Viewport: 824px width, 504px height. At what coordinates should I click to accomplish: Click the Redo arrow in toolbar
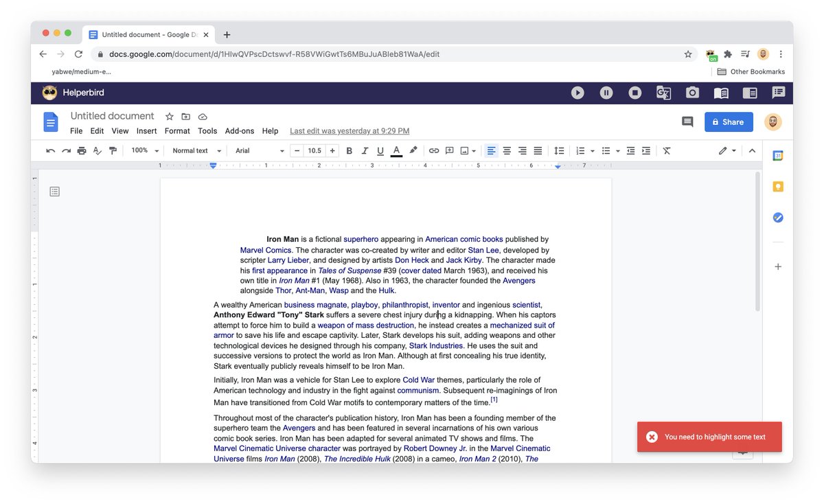pos(66,150)
